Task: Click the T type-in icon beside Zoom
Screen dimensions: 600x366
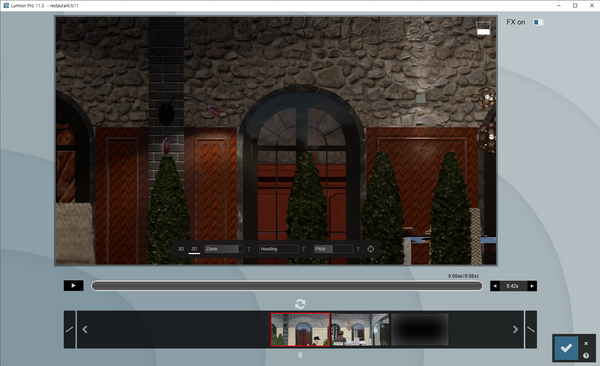Action: point(249,249)
